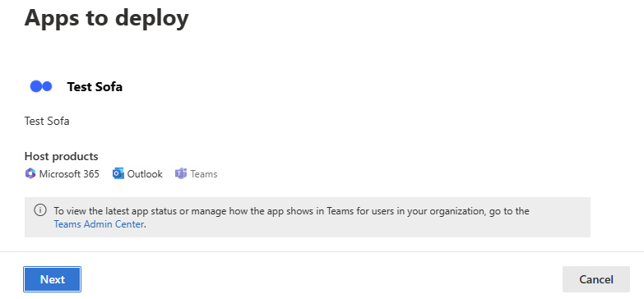The width and height of the screenshot is (644, 299).
Task: Click the Apps to deploy heading
Action: (107, 18)
